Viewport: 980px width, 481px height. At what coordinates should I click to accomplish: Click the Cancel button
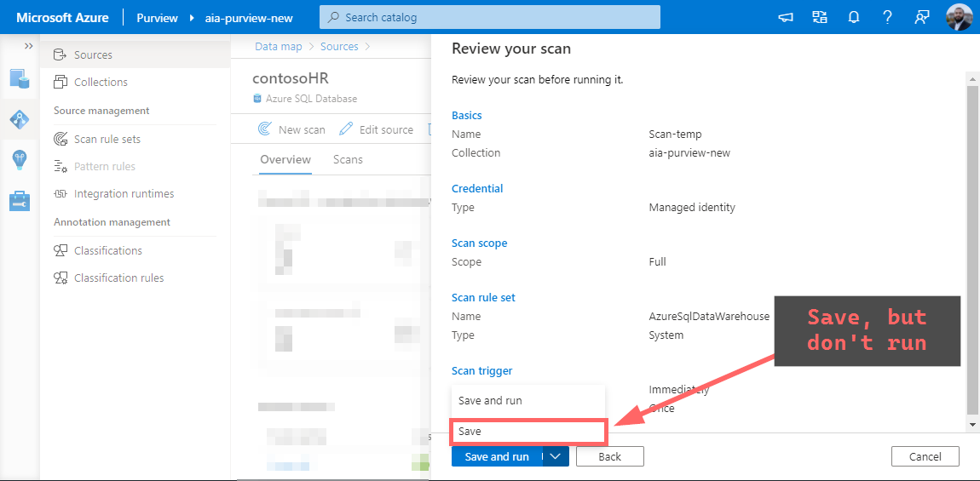coord(925,456)
